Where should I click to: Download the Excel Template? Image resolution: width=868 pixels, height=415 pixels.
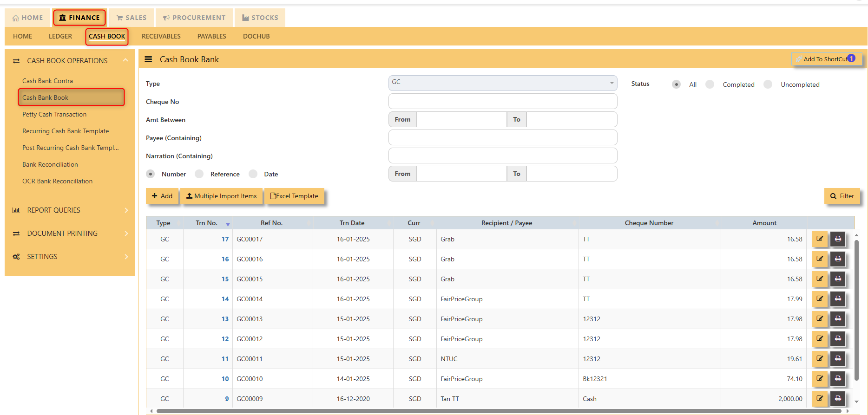(294, 196)
